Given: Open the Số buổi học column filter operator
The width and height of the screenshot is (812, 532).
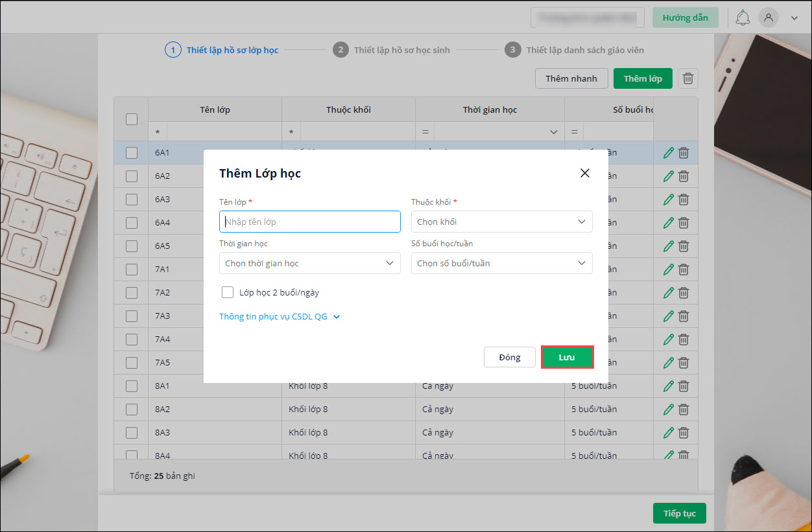Looking at the screenshot, I should 575,132.
